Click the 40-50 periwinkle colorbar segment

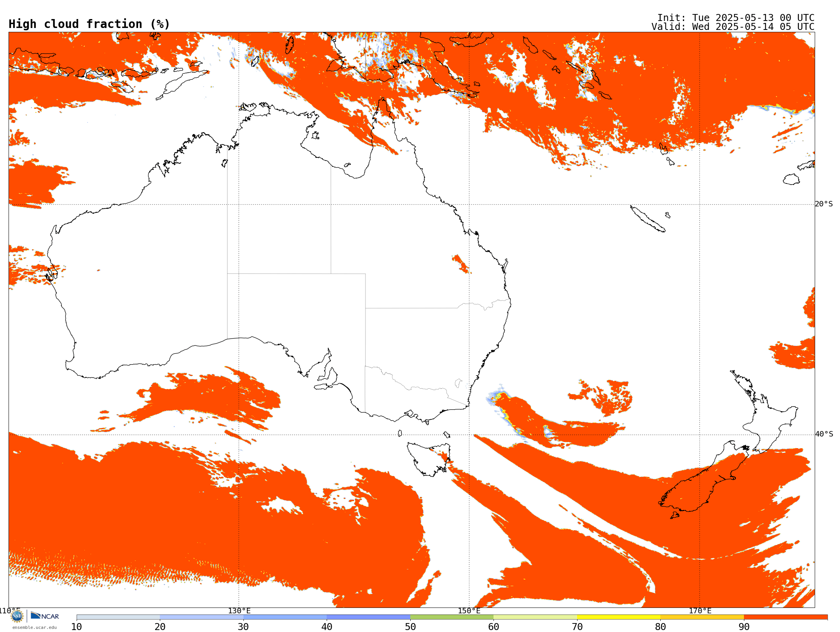click(x=368, y=617)
